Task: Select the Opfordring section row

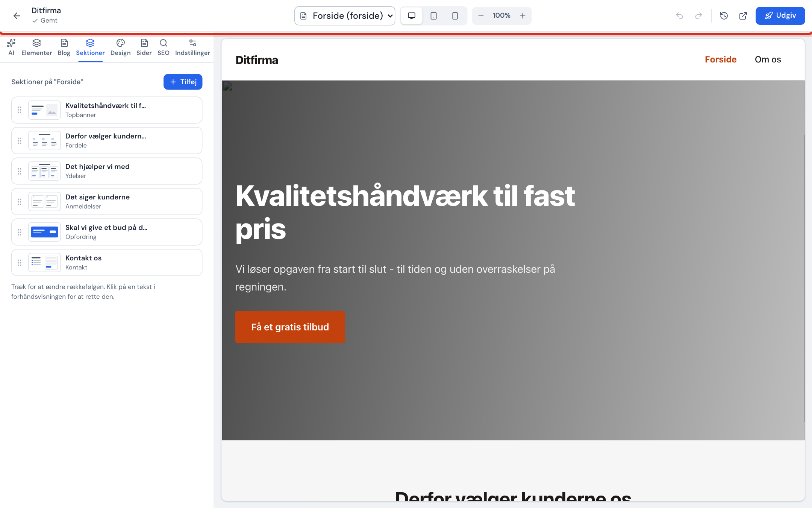Action: (107, 232)
